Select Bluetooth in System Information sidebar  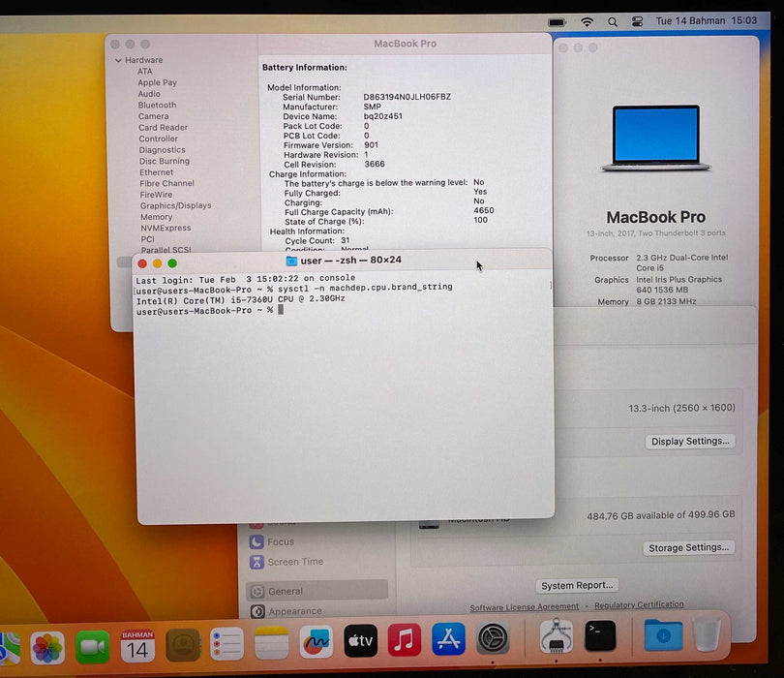point(157,105)
